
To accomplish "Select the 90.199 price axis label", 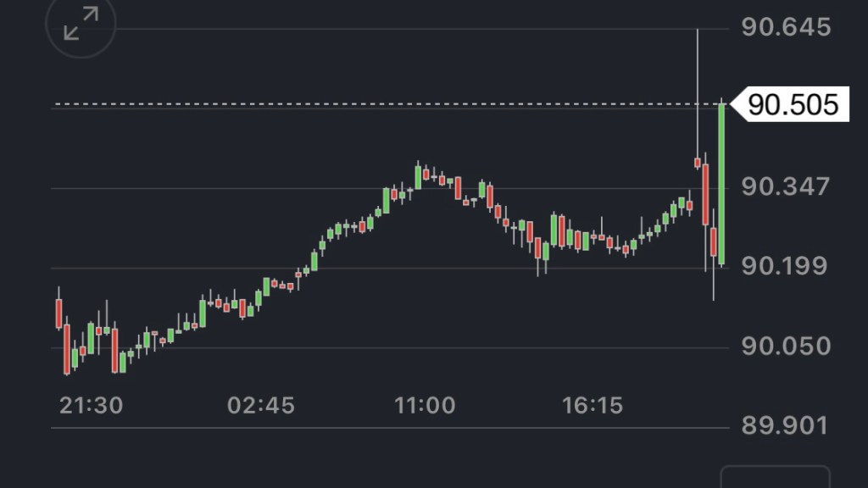I will (x=786, y=267).
